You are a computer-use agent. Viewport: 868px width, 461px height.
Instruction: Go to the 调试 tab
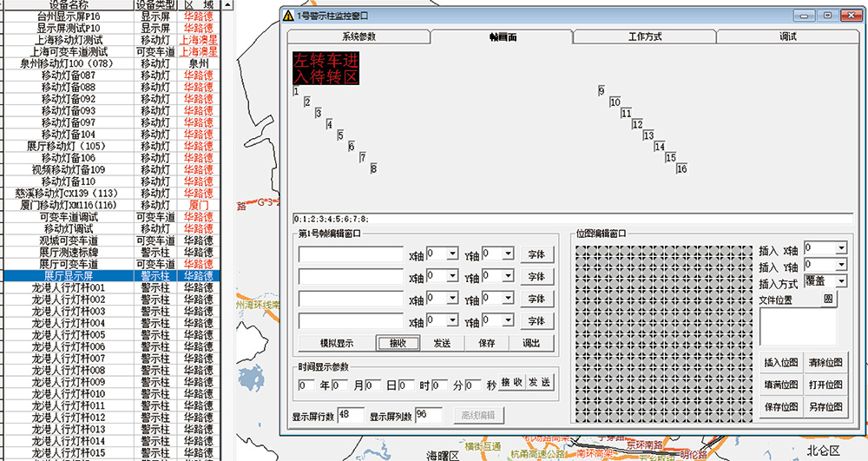point(787,37)
